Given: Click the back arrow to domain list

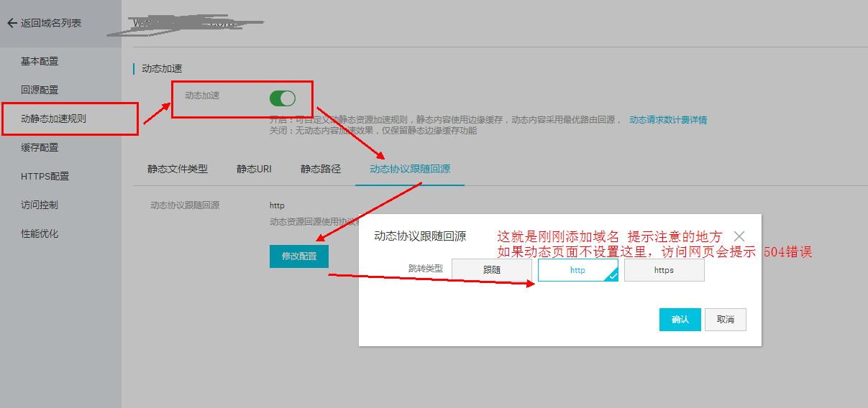Looking at the screenshot, I should (12, 23).
